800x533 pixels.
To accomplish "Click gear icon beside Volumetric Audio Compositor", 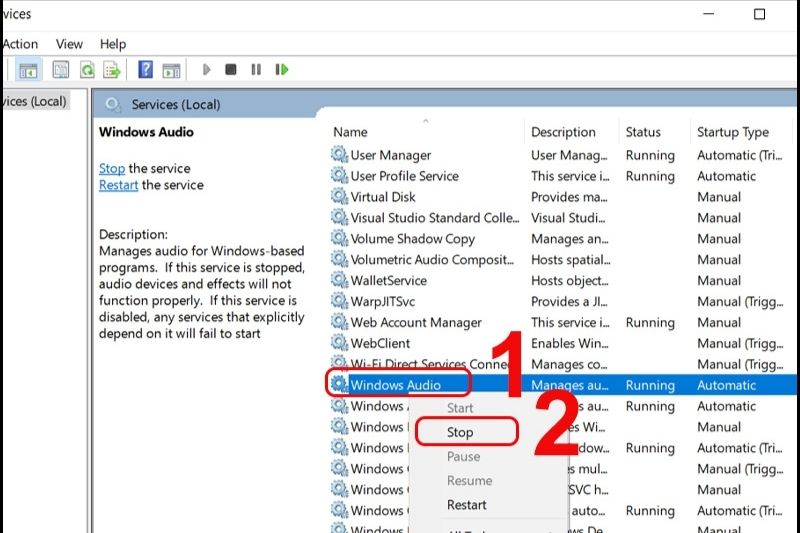I will [339, 259].
